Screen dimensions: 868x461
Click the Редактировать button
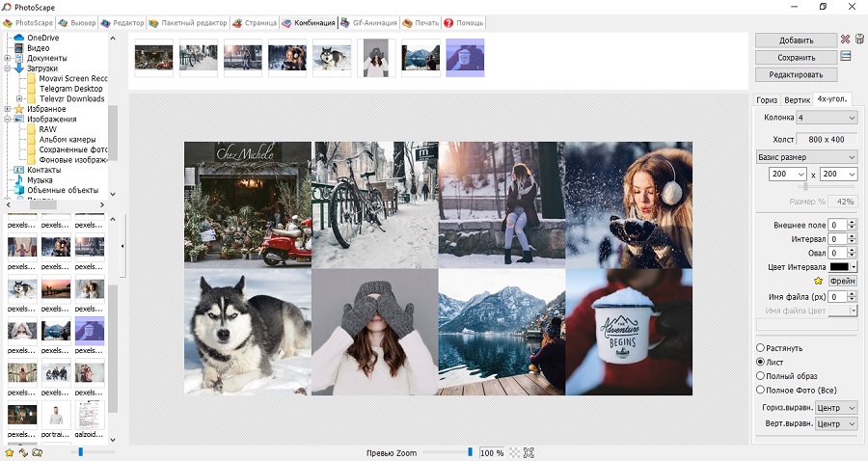click(x=796, y=74)
